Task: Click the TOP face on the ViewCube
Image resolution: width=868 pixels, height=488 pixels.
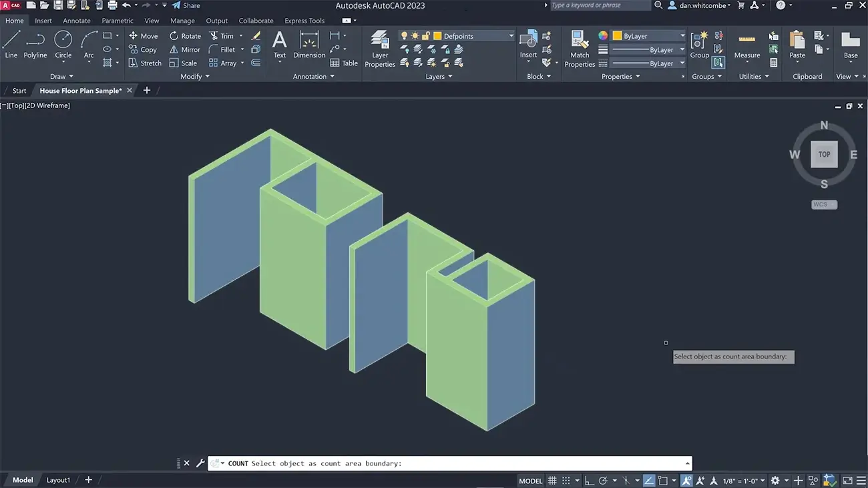Action: click(x=824, y=154)
